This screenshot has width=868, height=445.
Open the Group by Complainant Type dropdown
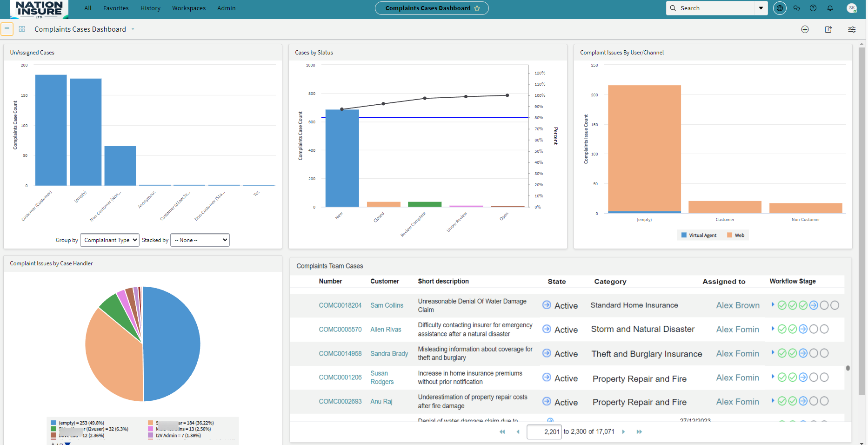pyautogui.click(x=110, y=240)
